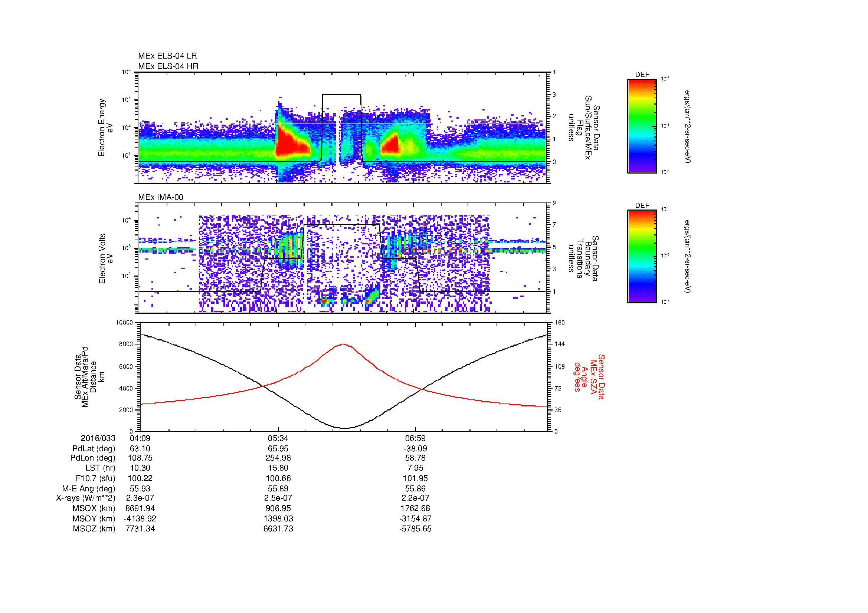Click the MSOY value "-4138.92"

(140, 518)
